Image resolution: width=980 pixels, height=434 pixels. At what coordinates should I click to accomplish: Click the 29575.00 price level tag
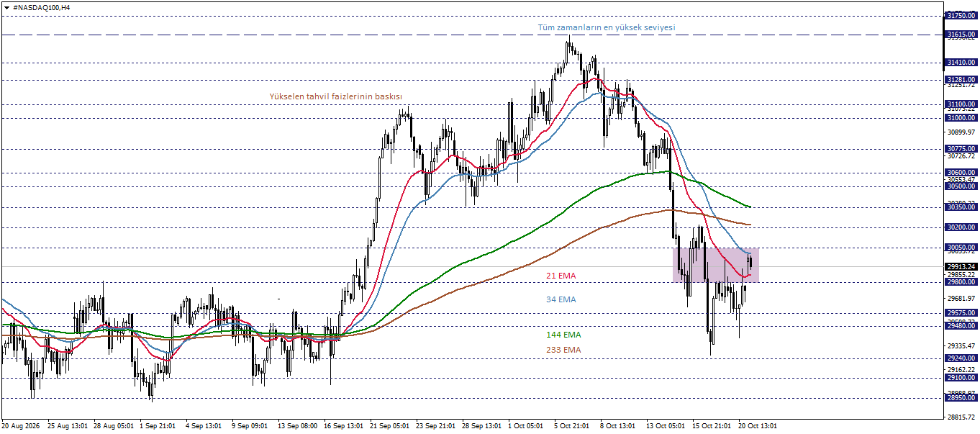(x=961, y=313)
